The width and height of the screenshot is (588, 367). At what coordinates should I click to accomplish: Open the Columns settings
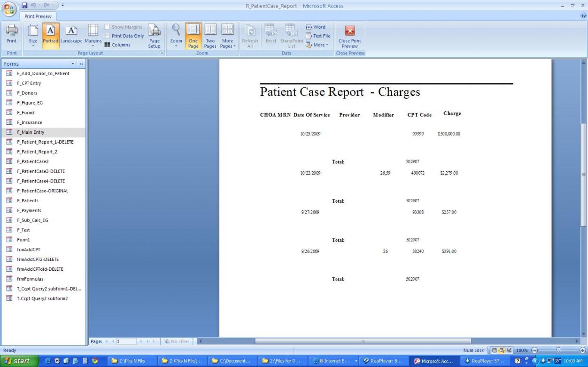[117, 45]
